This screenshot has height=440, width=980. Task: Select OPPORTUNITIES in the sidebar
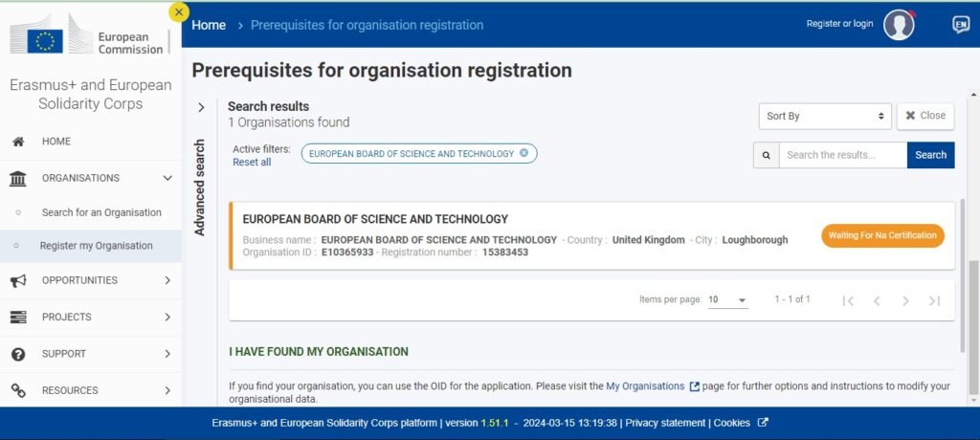pos(79,280)
